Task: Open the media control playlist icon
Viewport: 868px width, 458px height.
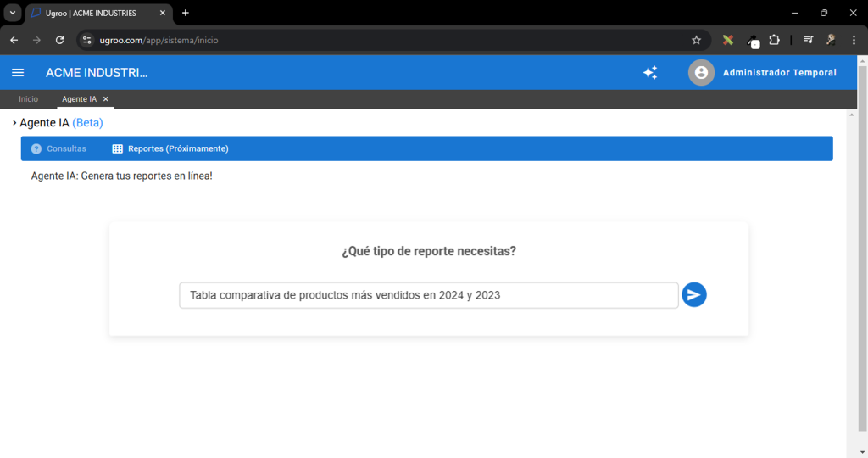Action: (809, 40)
